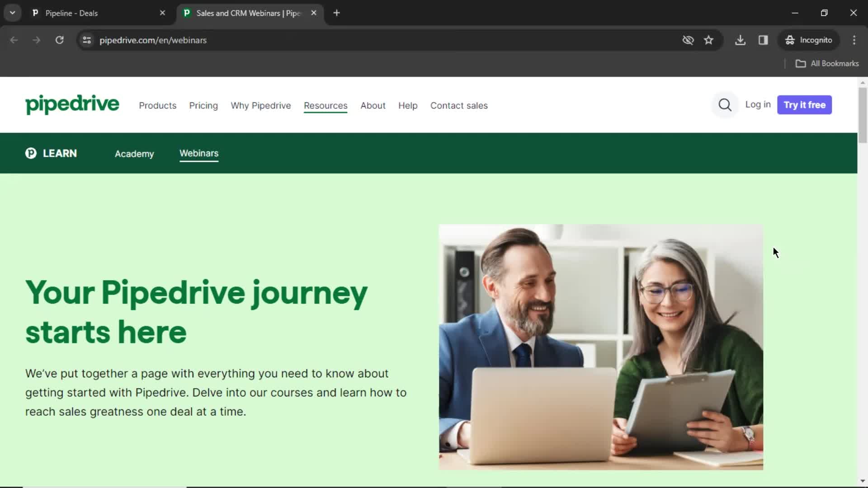Image resolution: width=868 pixels, height=488 pixels.
Task: Click the scrollbar up arrow
Action: [863, 83]
